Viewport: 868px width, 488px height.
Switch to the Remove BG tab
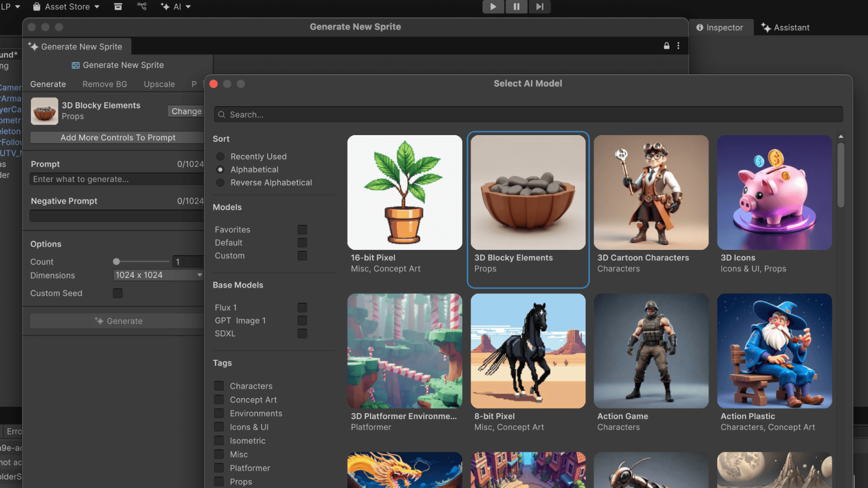click(x=104, y=84)
